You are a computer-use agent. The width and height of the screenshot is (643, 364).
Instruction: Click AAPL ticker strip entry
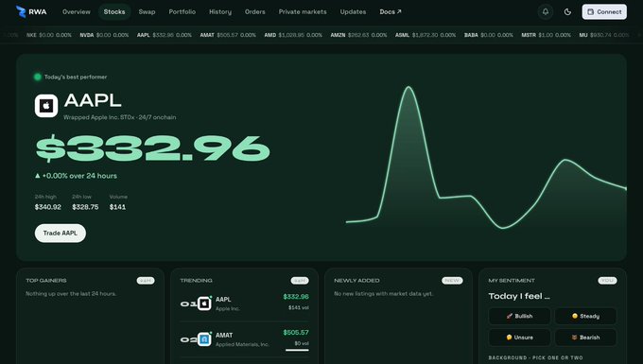pyautogui.click(x=164, y=35)
